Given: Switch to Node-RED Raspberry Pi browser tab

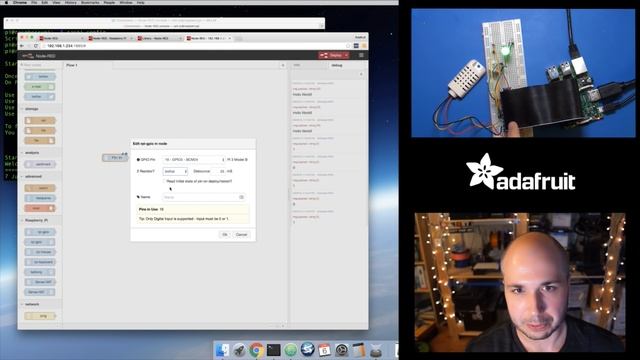Looking at the screenshot, I should [x=110, y=38].
